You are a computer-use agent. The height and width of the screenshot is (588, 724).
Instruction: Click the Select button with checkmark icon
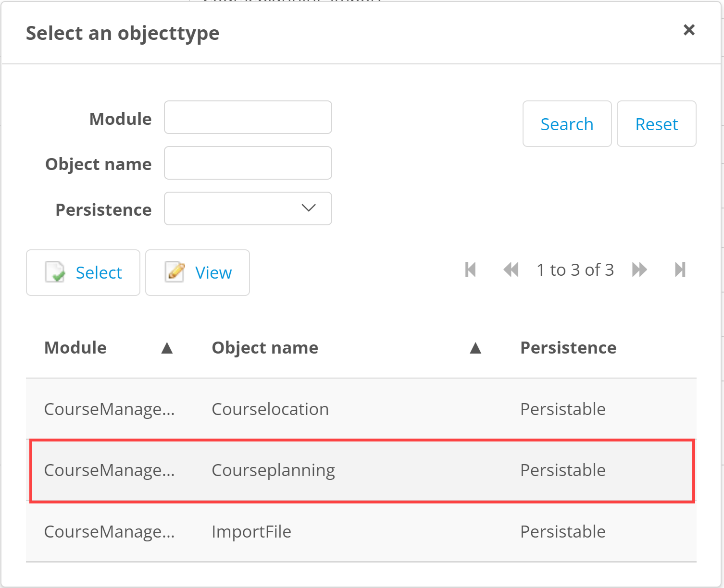[x=83, y=272]
